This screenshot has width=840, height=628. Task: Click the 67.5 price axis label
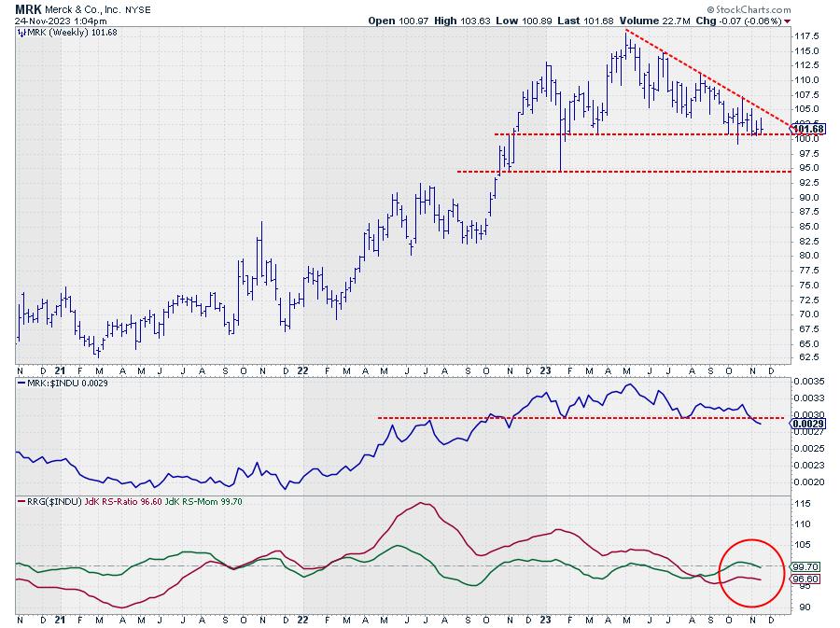click(809, 328)
